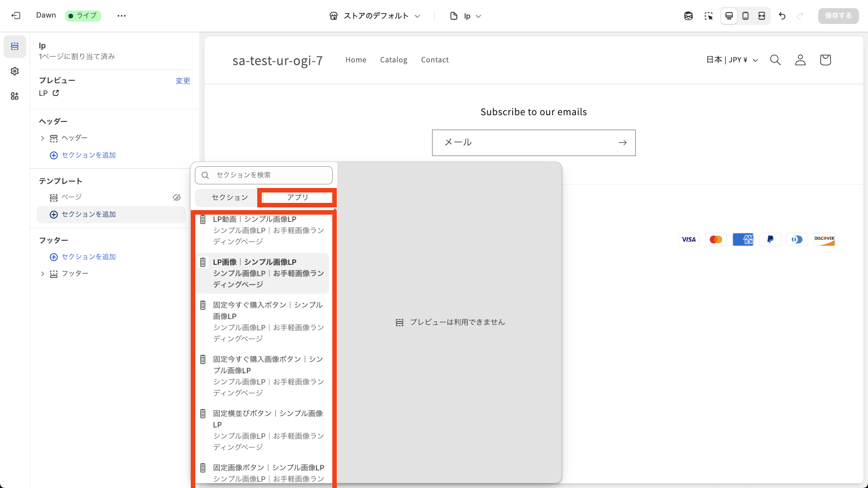Viewport: 868px width, 488px height.
Task: Select the inspector picker icon in the toolbar
Action: [709, 16]
